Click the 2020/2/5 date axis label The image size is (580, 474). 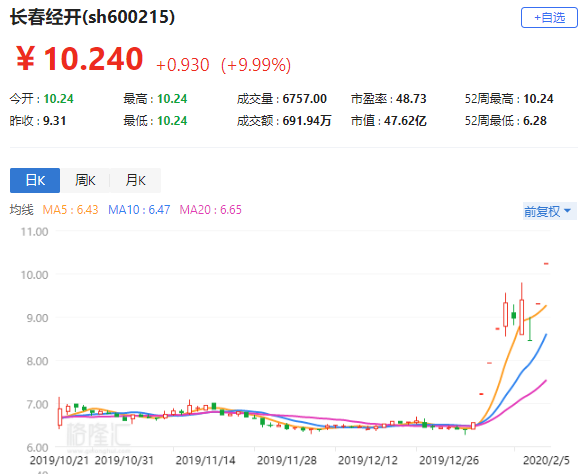(x=546, y=460)
